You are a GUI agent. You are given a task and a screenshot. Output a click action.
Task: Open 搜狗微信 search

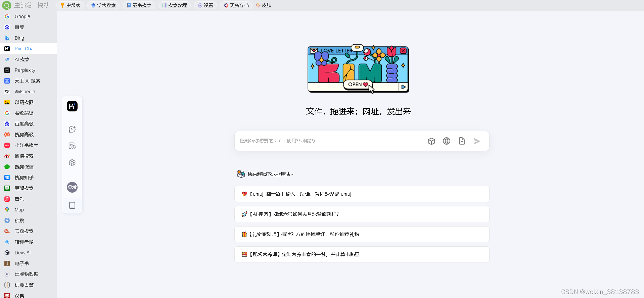(28, 167)
